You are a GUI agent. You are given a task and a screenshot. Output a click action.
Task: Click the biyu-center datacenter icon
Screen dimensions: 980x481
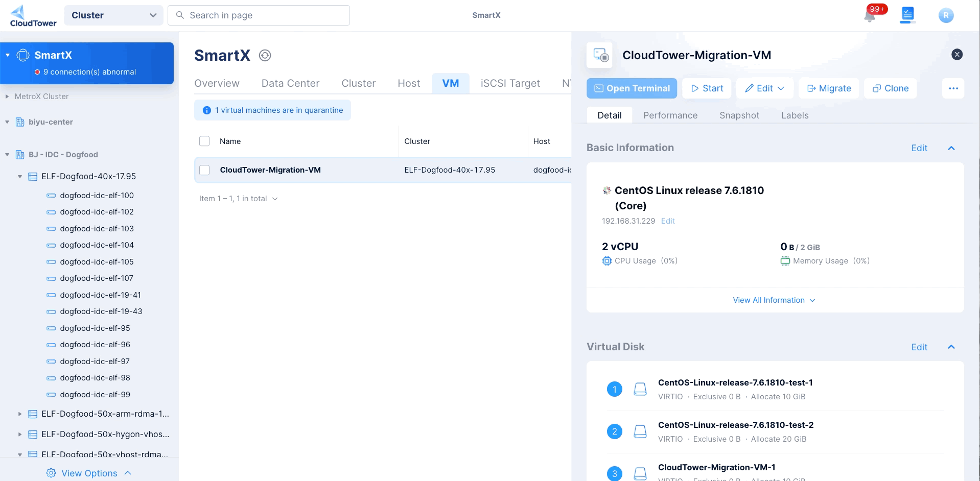coord(20,122)
